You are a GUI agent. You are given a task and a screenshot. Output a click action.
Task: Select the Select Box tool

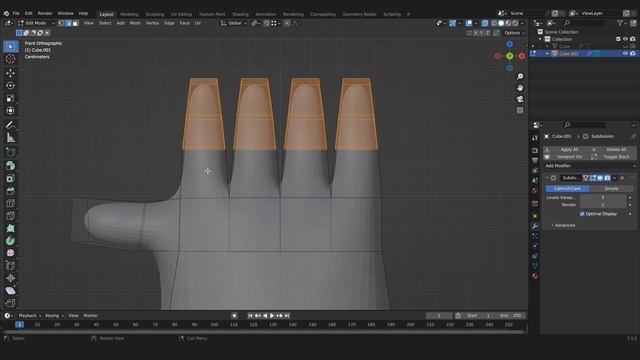[x=11, y=47]
